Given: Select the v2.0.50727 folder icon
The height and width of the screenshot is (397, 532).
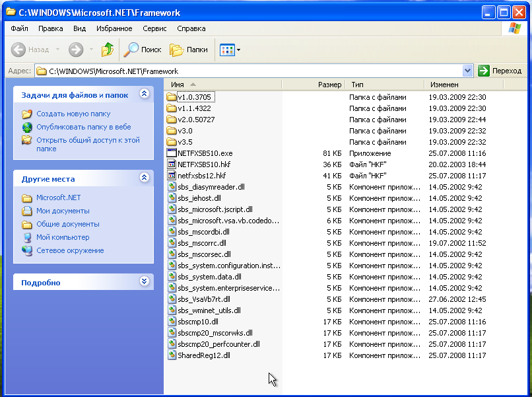Looking at the screenshot, I should (172, 120).
